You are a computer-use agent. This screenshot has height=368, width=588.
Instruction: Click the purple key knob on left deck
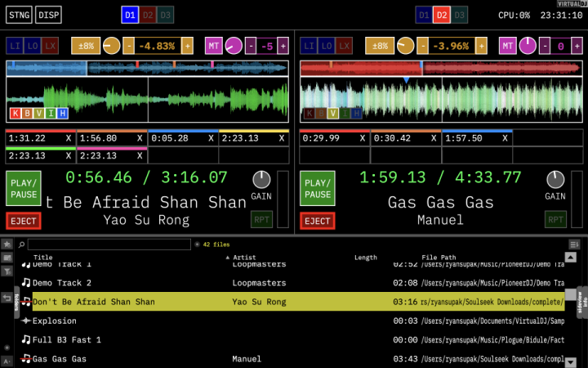coord(234,46)
